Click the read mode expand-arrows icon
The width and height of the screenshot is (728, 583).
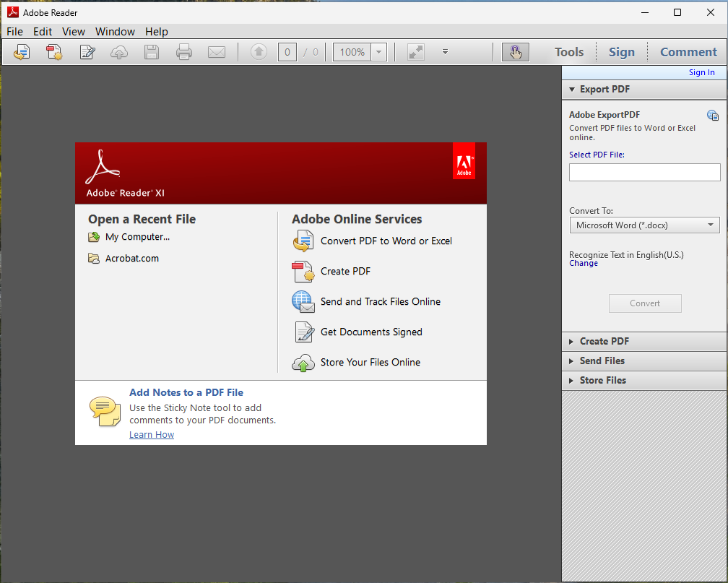coord(416,52)
